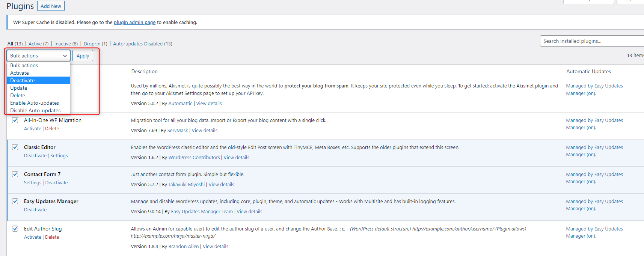This screenshot has height=256, width=644.
Task: Open the WordPress Contributors author link
Action: (x=194, y=157)
